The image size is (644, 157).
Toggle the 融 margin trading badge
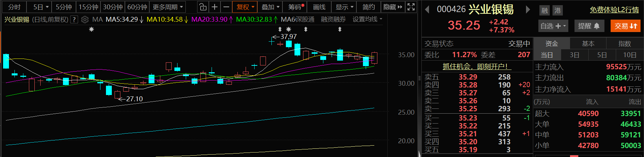pos(545,11)
